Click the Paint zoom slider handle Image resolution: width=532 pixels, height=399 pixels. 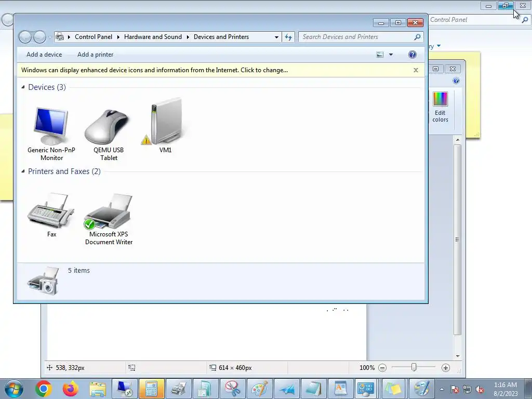click(x=414, y=367)
